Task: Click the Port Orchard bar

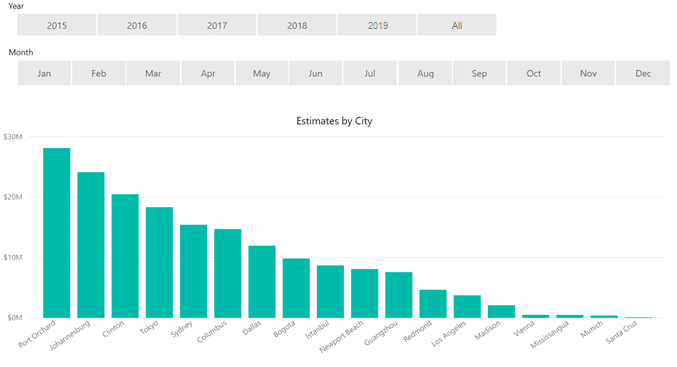Action: pos(57,233)
